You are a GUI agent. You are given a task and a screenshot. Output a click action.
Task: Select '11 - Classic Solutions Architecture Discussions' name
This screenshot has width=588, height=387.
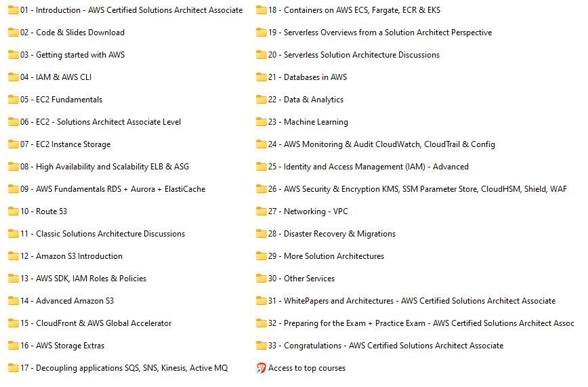tap(102, 234)
